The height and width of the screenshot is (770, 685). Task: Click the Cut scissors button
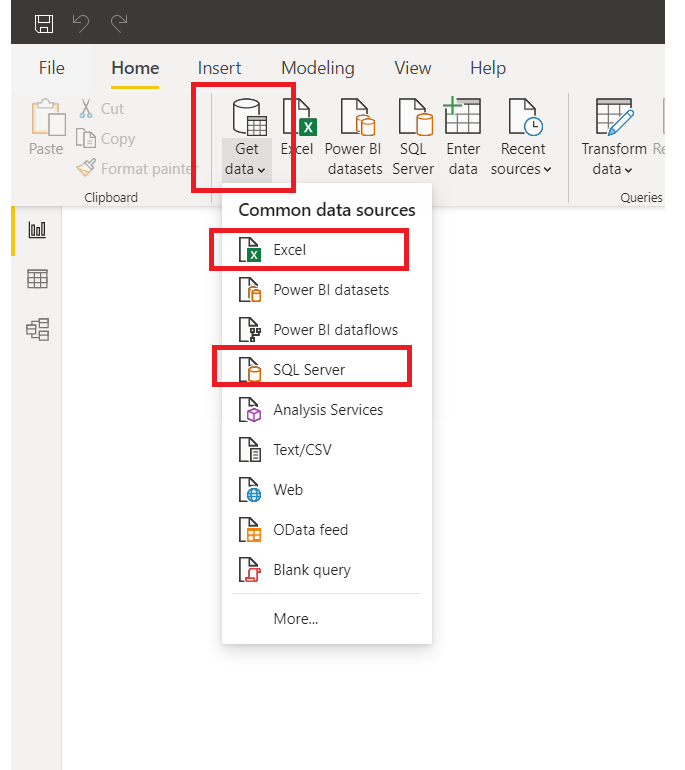tap(101, 109)
